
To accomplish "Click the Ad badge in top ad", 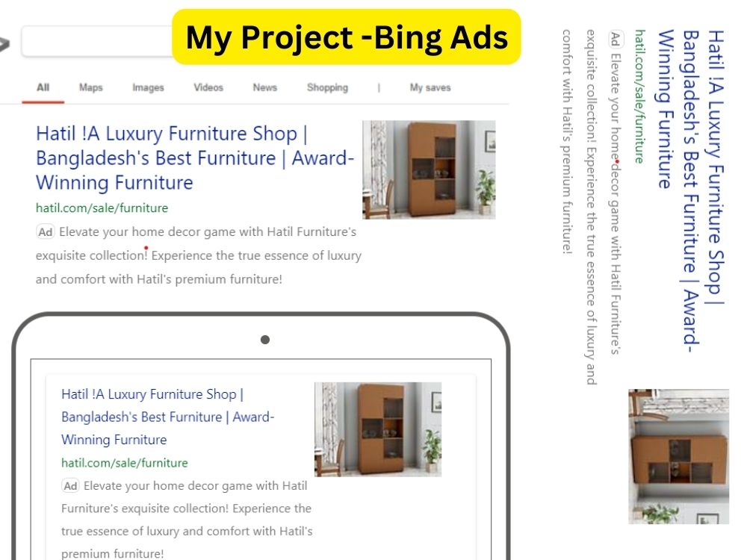I will (46, 232).
